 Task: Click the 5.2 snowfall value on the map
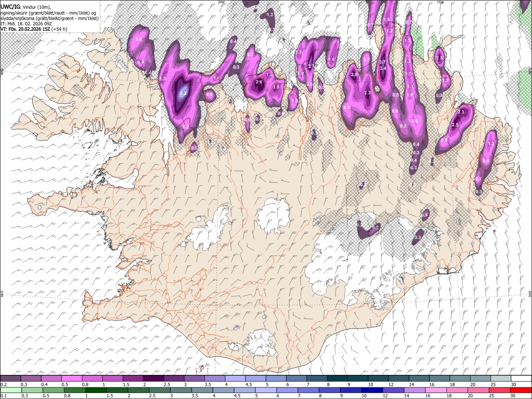(183, 94)
